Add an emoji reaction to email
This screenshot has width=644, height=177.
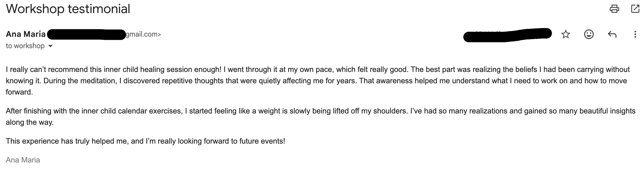(x=589, y=35)
